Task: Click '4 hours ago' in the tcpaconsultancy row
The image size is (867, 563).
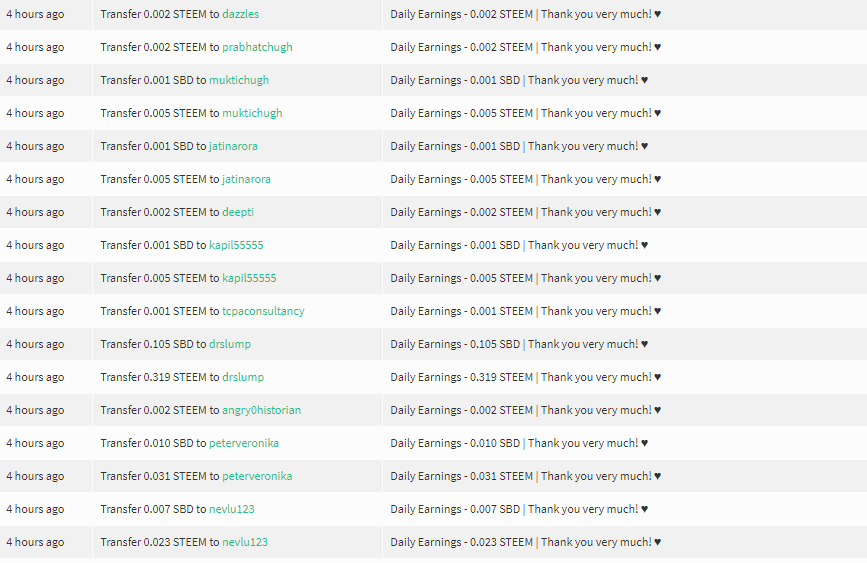Action: point(35,311)
